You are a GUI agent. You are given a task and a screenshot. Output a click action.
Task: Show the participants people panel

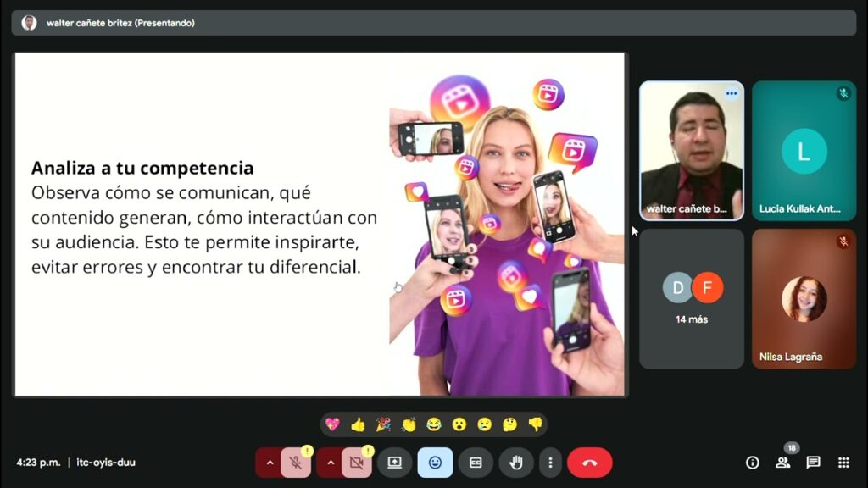pos(782,463)
